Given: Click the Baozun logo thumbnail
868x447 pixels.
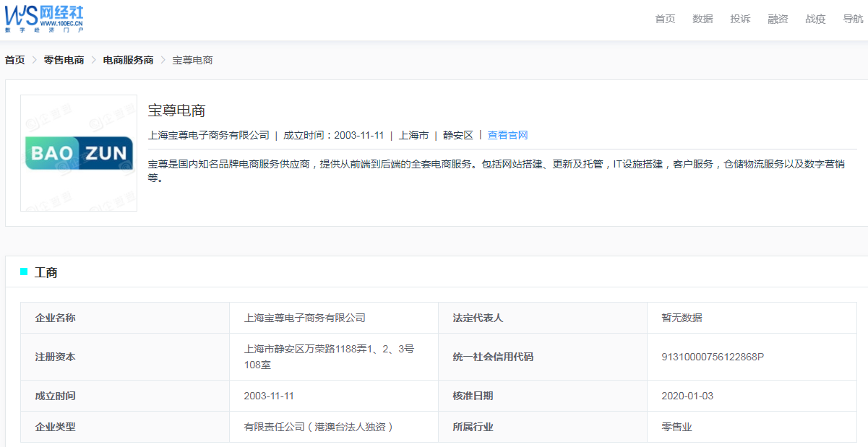Looking at the screenshot, I should point(79,153).
